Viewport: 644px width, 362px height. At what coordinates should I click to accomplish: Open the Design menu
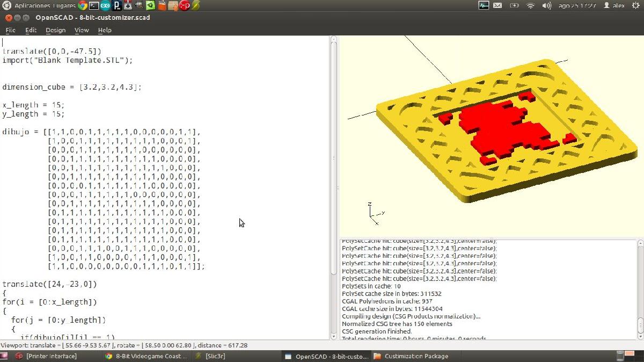tap(55, 30)
